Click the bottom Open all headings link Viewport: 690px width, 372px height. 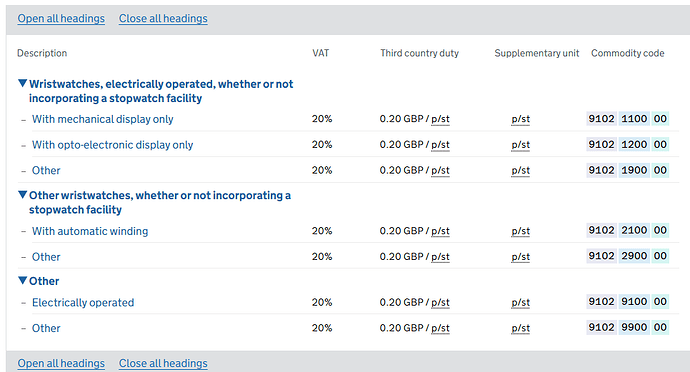61,363
